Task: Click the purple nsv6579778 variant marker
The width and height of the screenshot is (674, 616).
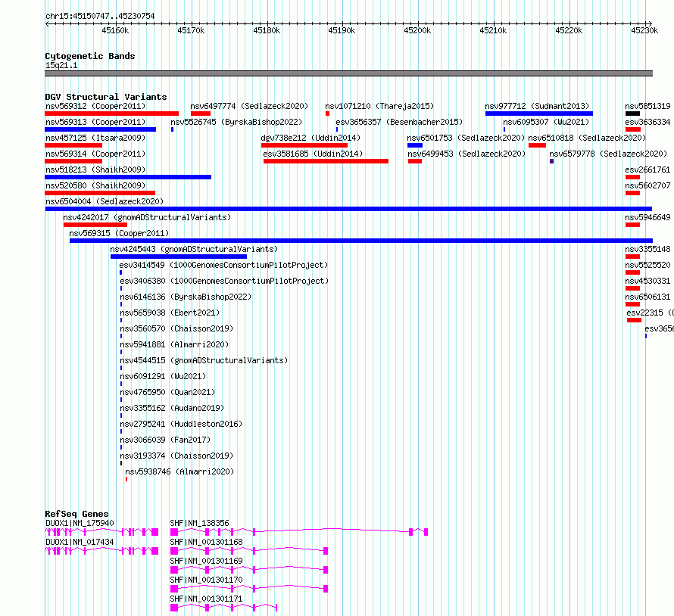Action: coord(551,161)
